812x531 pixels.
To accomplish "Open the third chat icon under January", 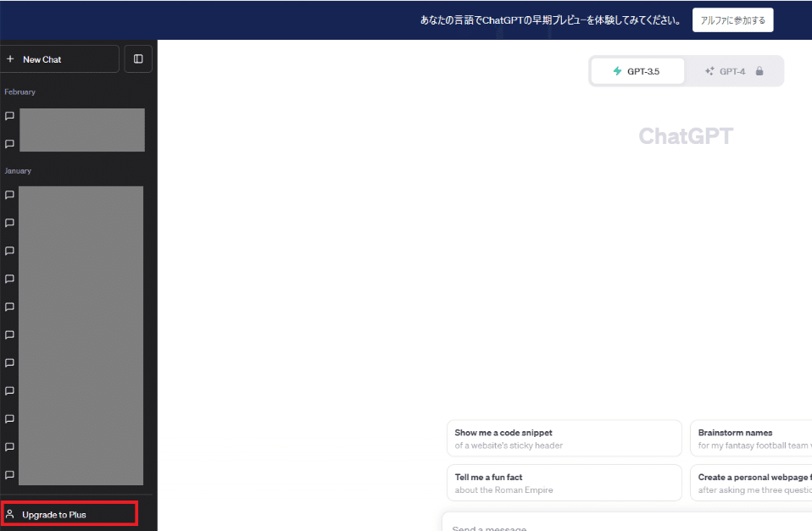I will [x=9, y=251].
